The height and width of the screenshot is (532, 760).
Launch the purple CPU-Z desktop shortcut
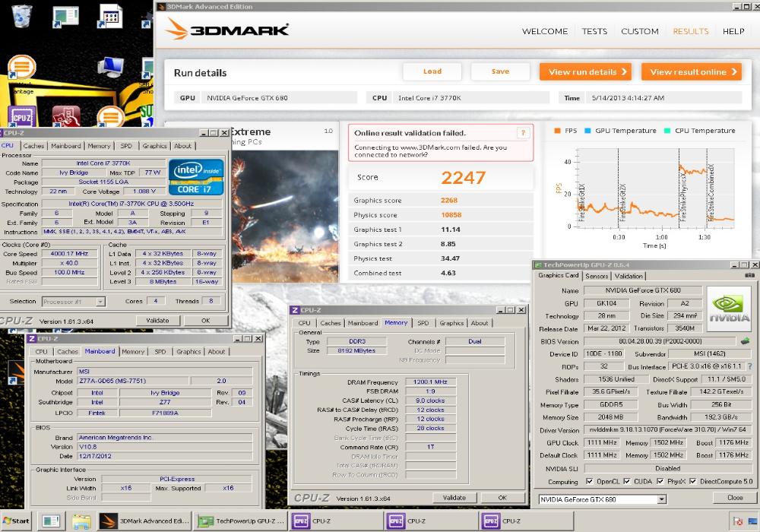pyautogui.click(x=22, y=117)
